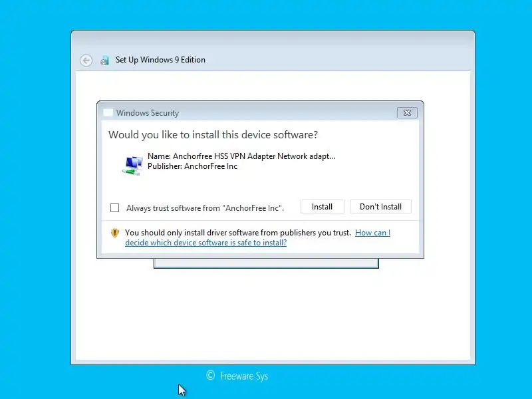The width and height of the screenshot is (532, 399).
Task: Click 'You should only install driver software' text
Action: pos(238,233)
